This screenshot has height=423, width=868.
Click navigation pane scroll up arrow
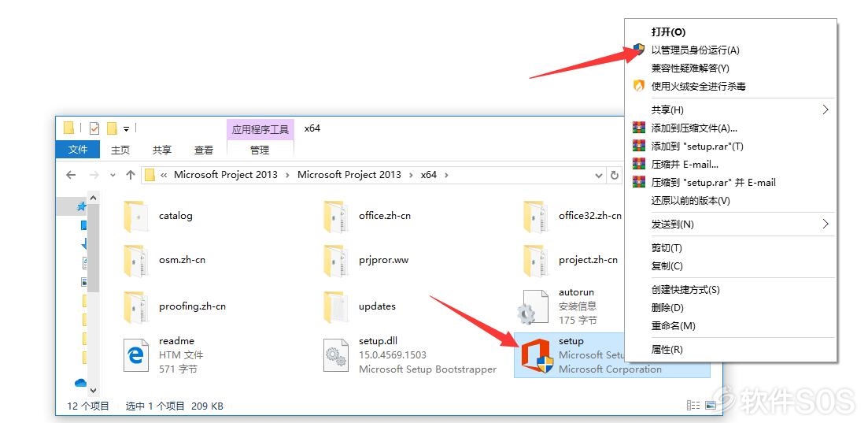(93, 198)
